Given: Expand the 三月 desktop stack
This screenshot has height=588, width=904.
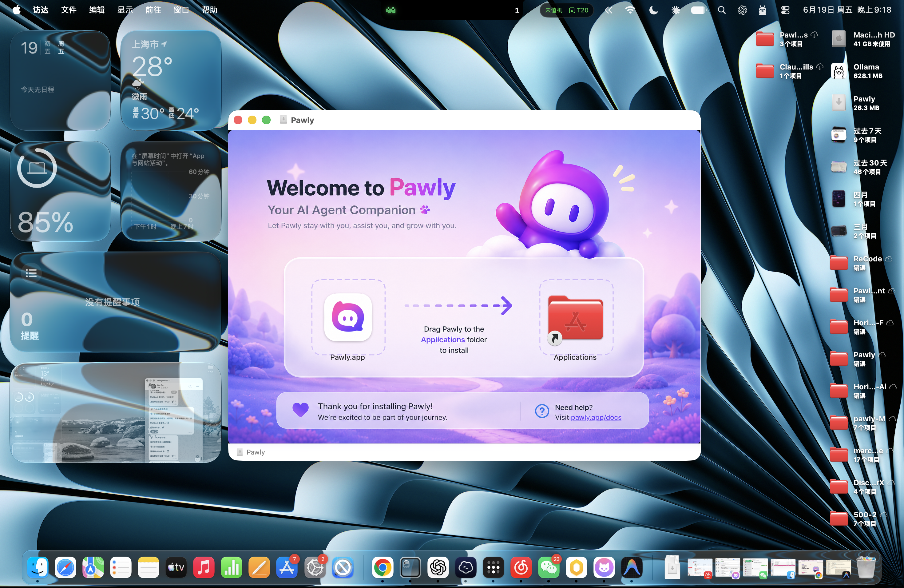Looking at the screenshot, I should (839, 231).
